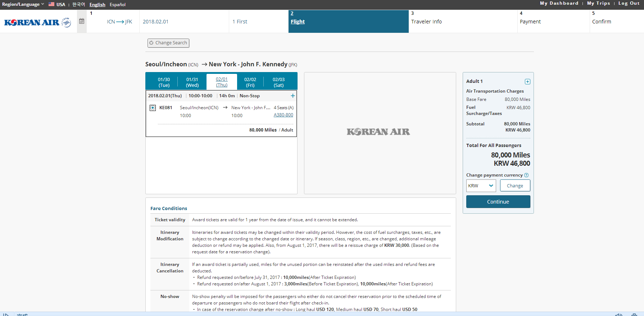Image resolution: width=644 pixels, height=316 pixels.
Task: Click the Flight step 2 tab
Action: [x=348, y=21]
